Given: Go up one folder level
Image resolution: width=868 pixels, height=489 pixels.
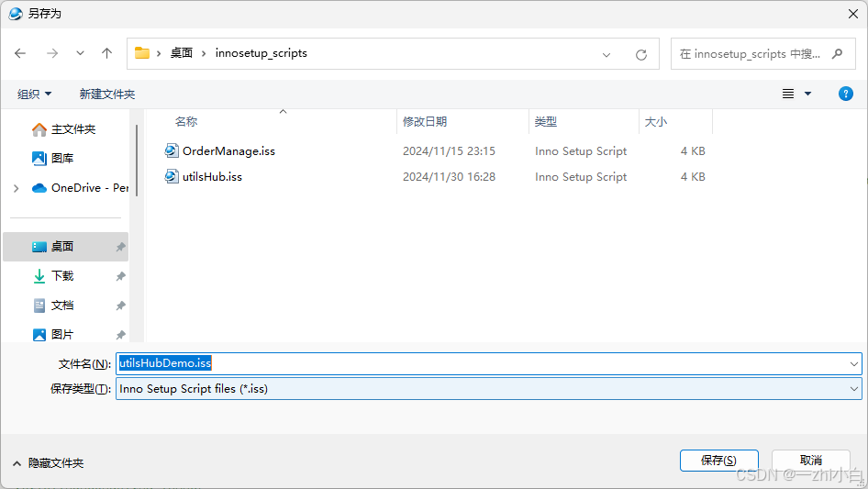Looking at the screenshot, I should (106, 53).
